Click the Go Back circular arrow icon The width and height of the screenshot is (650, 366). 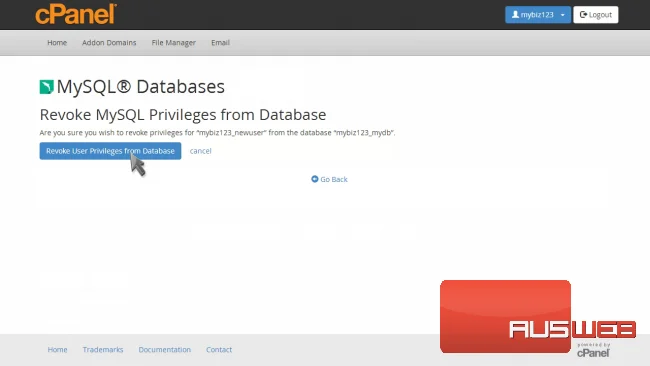(315, 179)
